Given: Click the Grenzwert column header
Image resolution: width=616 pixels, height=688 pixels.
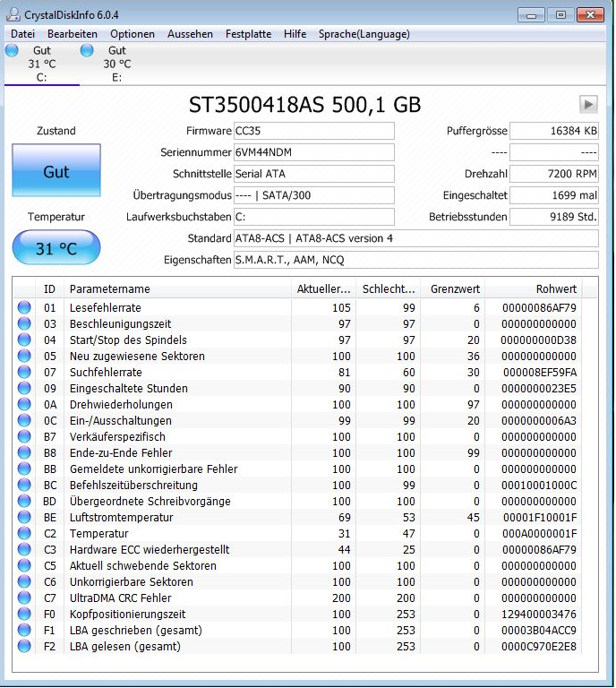Looking at the screenshot, I should tap(452, 289).
